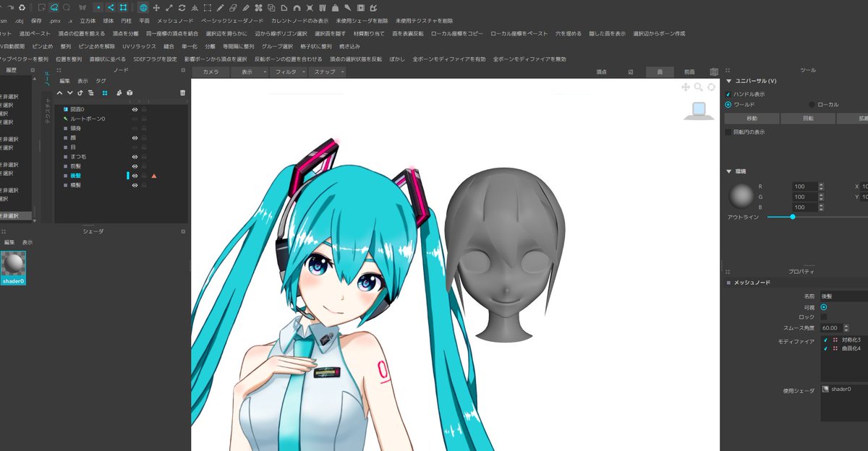The image size is (868, 451).
Task: Click the filmstrip icon in toolbar
Action: (x=360, y=7)
